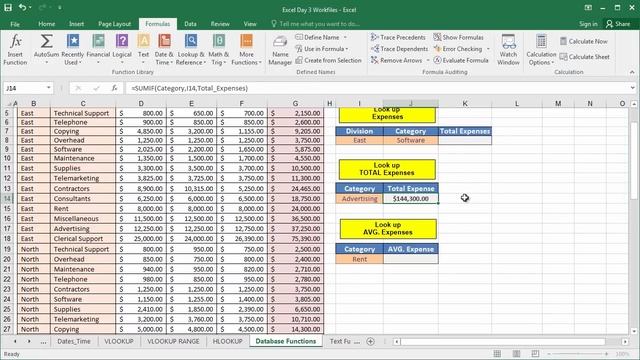Open Recently Used functions
The height and width of the screenshot is (360, 640).
coord(73,49)
